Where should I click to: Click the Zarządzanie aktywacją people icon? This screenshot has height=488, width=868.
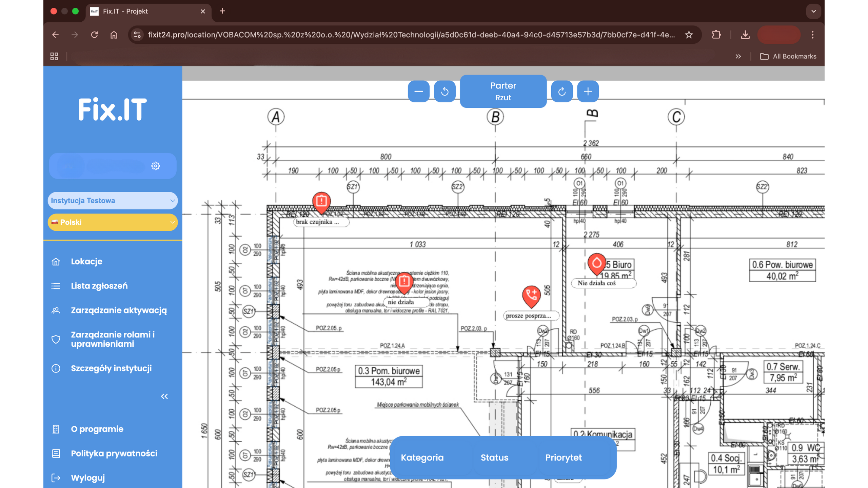click(56, 310)
